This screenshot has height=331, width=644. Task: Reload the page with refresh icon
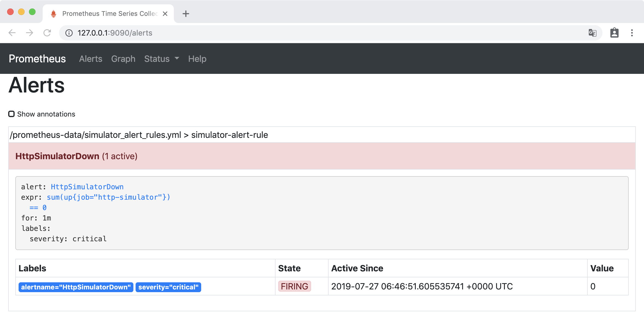47,33
